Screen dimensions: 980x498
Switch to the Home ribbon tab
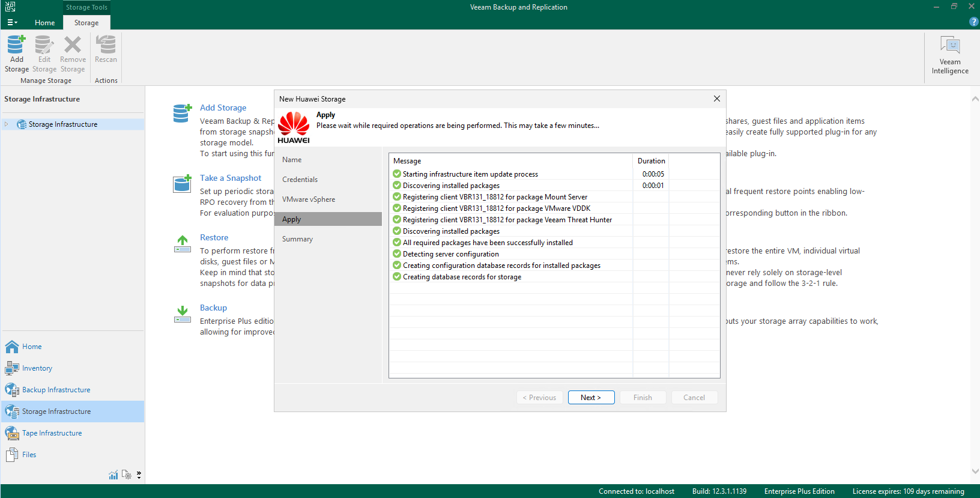[x=44, y=23]
